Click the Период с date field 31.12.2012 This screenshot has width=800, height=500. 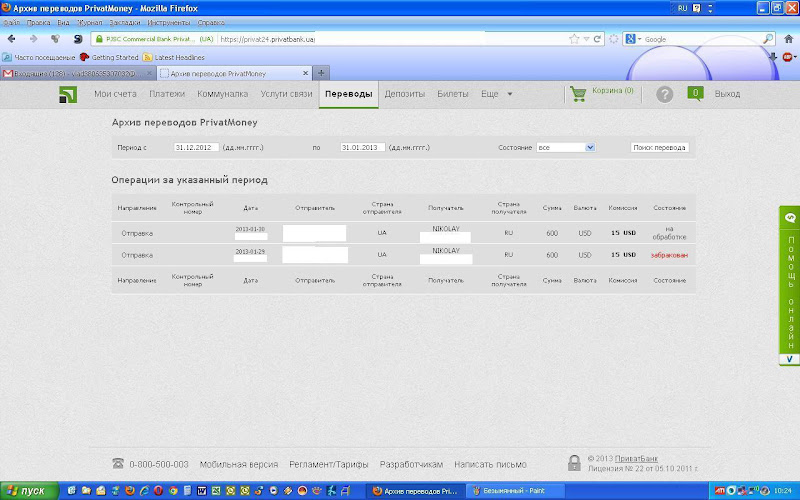(196, 147)
